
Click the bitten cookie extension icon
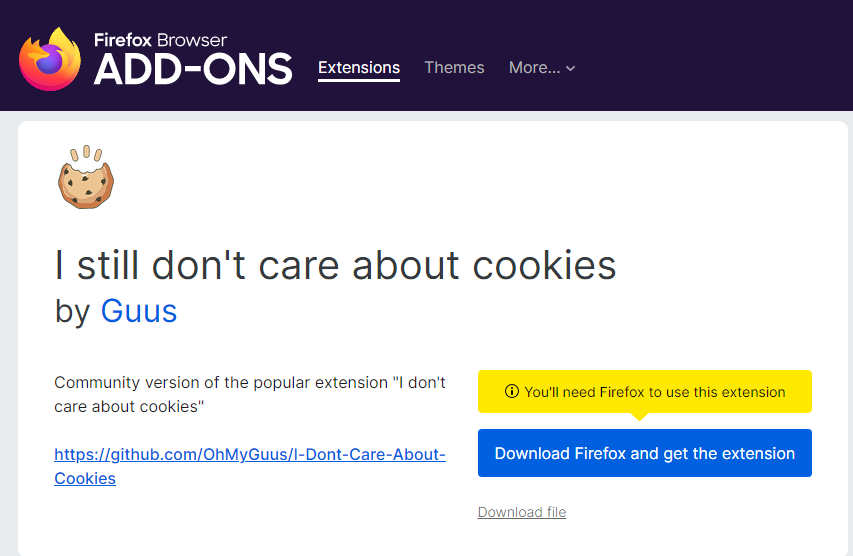pyautogui.click(x=86, y=178)
